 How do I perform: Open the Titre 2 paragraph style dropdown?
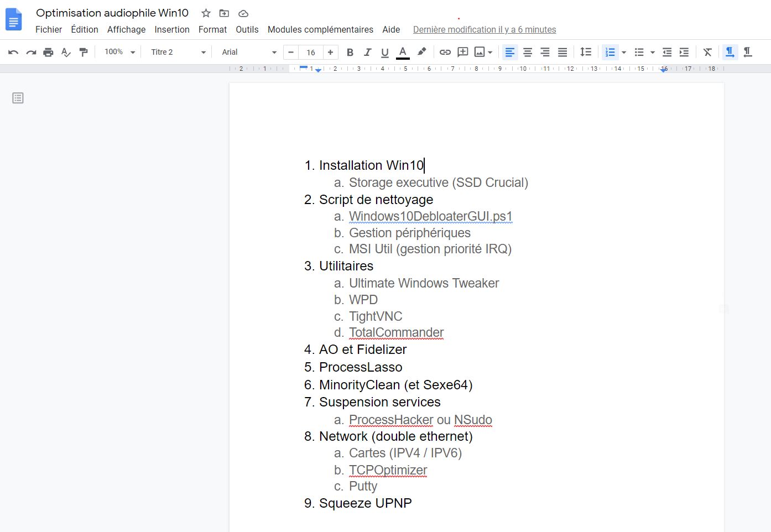tap(178, 52)
